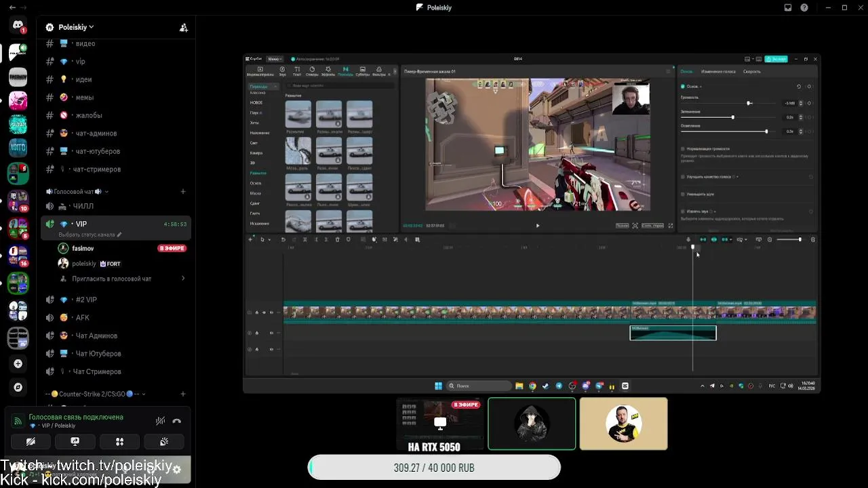868x488 pixels.
Task: Tick the Нормализация громкости checkbox
Action: pyautogui.click(x=682, y=148)
